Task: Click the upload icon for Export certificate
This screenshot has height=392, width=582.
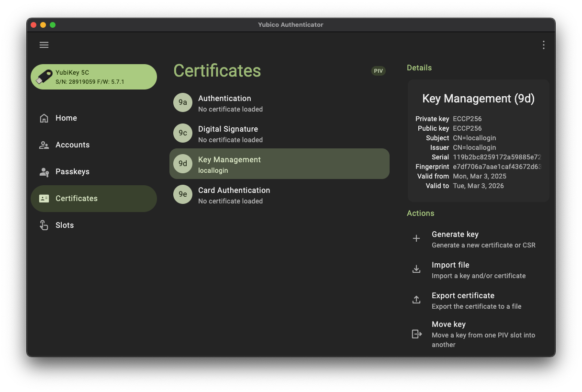Action: click(416, 300)
